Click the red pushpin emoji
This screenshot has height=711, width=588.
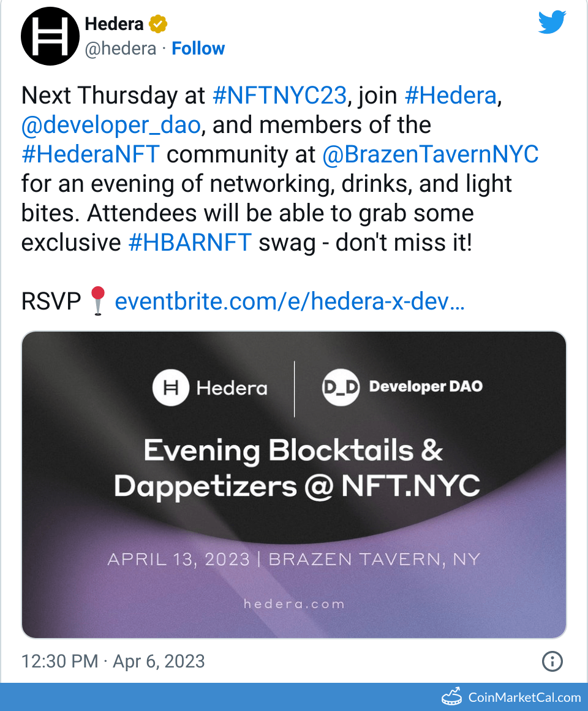click(x=97, y=301)
